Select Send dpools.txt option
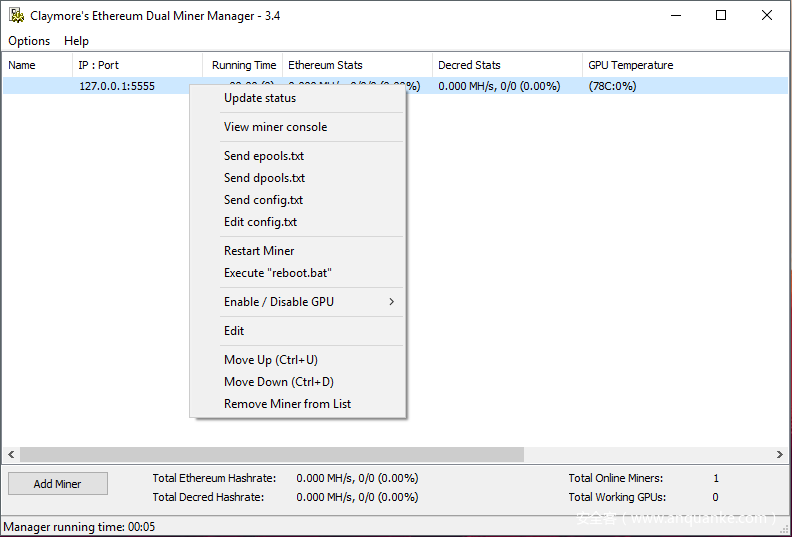 (x=264, y=178)
